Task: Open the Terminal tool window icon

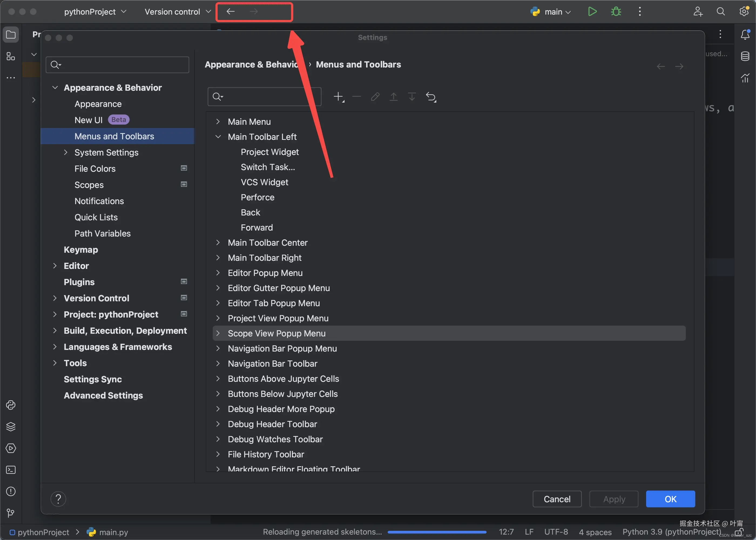Action: (11, 470)
